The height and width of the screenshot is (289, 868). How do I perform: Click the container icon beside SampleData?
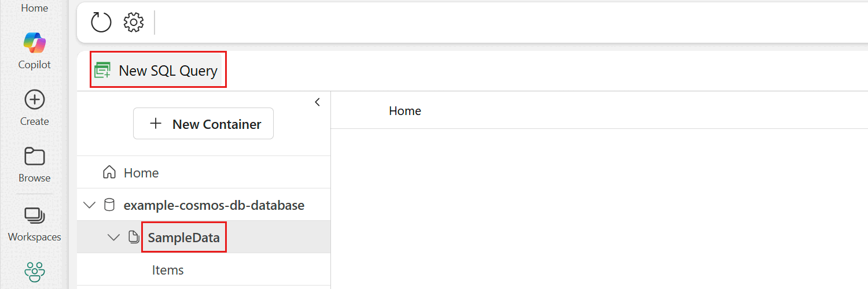(x=133, y=237)
